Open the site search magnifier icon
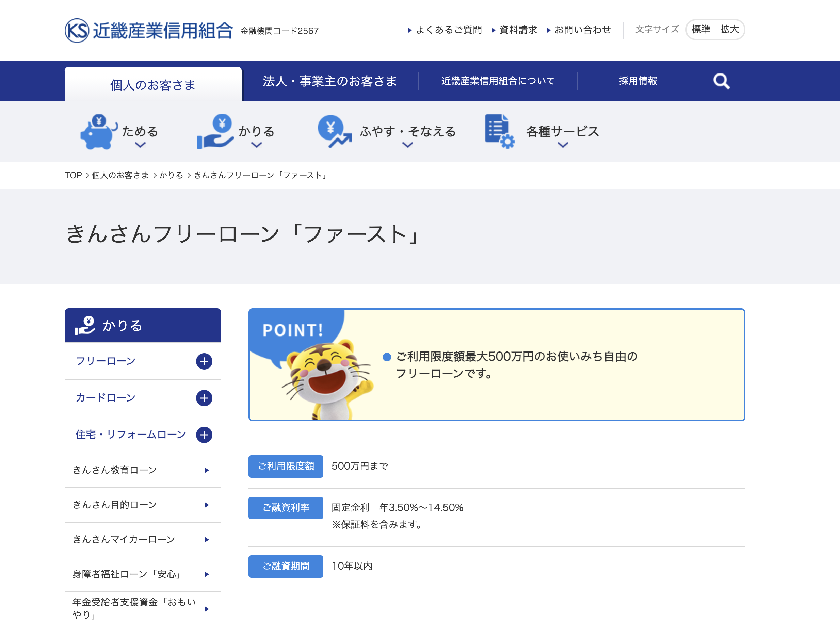 click(722, 81)
